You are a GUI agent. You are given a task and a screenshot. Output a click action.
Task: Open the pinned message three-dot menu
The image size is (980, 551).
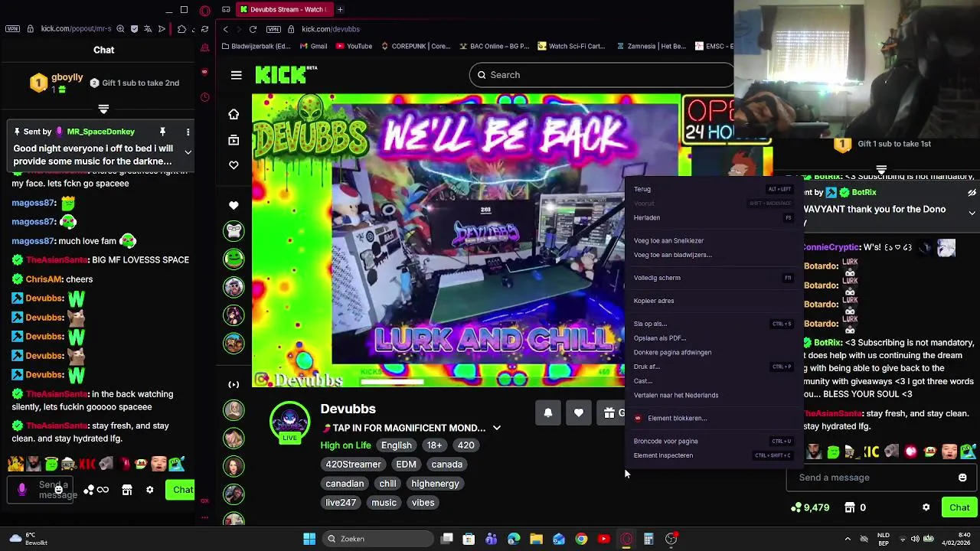(x=188, y=132)
